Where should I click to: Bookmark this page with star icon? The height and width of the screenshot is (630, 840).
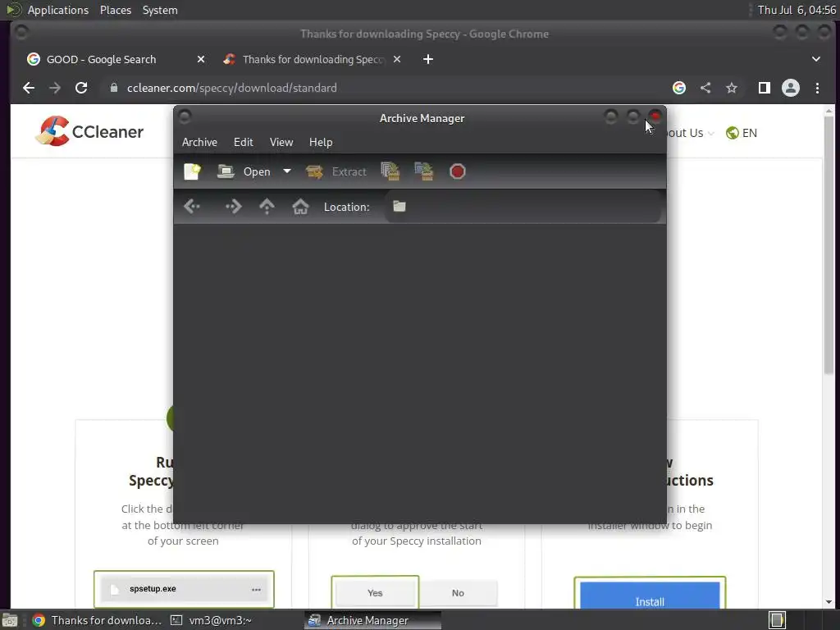point(732,88)
